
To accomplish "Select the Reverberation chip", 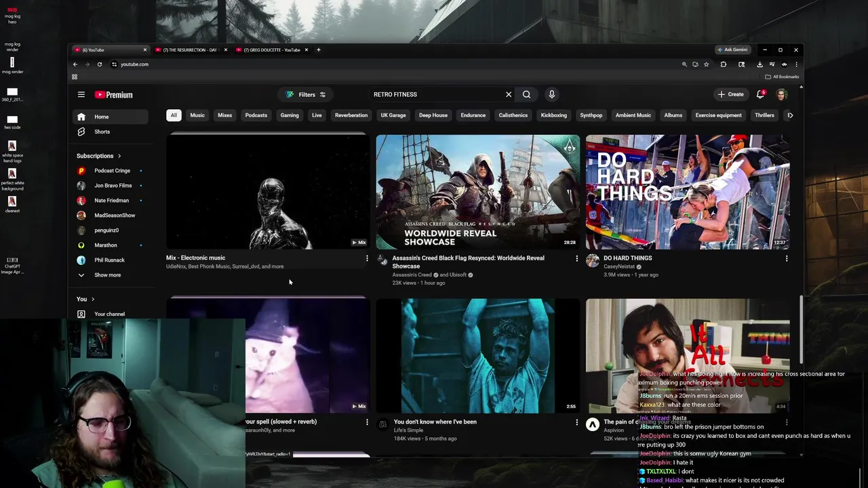I will 351,115.
